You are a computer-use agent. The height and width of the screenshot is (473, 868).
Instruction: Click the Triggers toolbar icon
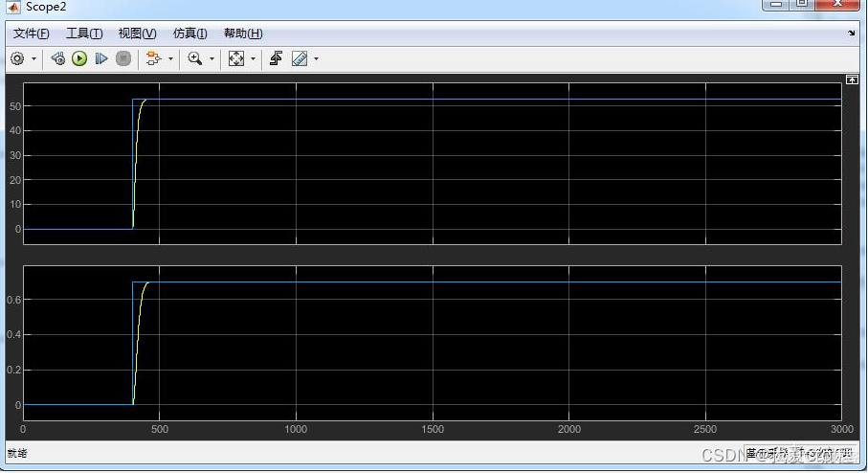[276, 58]
